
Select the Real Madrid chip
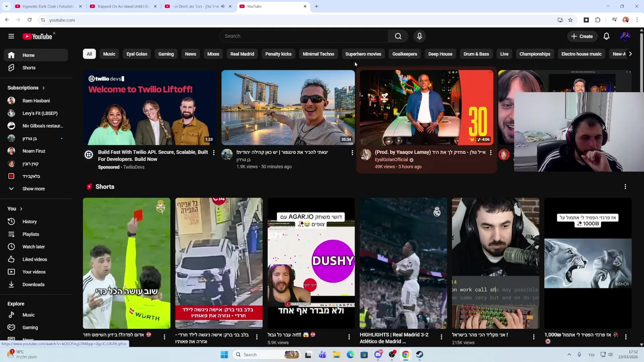click(242, 54)
